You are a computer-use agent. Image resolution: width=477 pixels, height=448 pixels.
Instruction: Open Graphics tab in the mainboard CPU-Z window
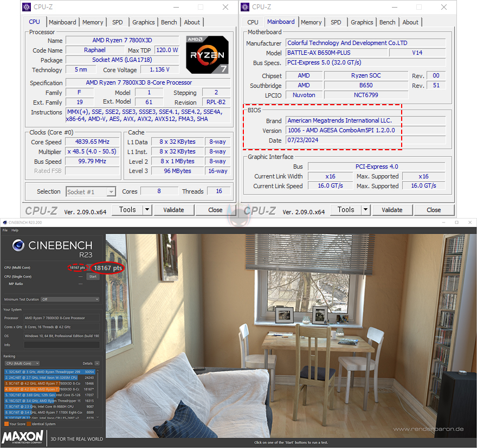[x=362, y=22]
